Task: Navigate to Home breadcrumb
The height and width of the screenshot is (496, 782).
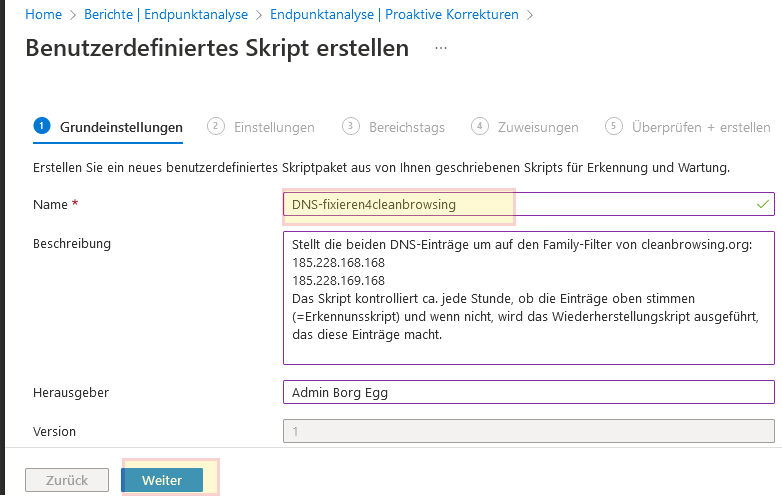Action: coord(42,15)
